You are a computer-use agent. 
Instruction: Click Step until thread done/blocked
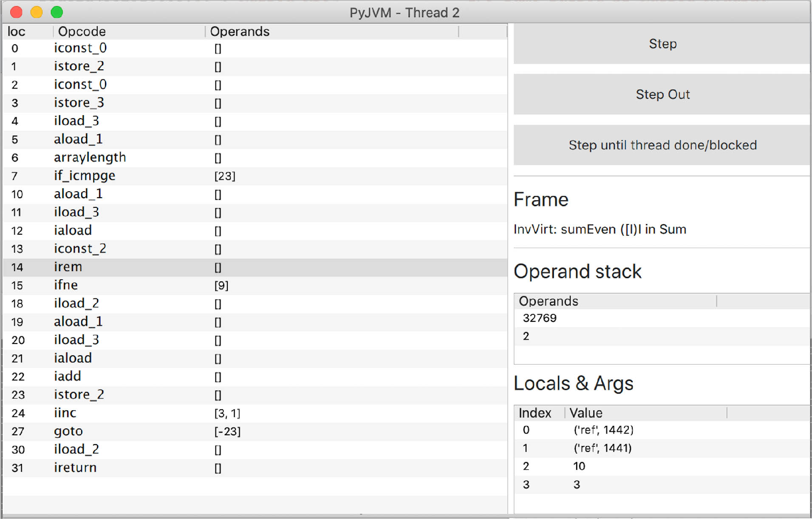(662, 145)
